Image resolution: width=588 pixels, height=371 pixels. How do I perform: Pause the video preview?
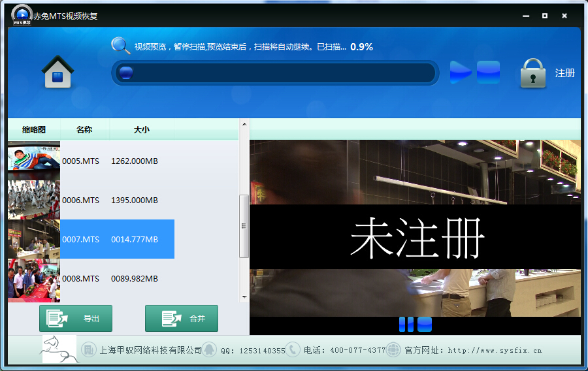pyautogui.click(x=406, y=324)
